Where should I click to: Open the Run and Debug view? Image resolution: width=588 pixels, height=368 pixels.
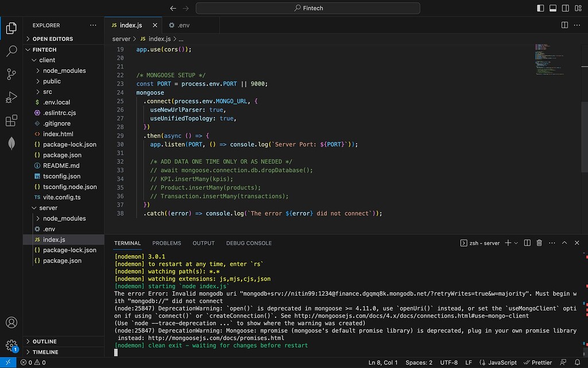coord(11,98)
